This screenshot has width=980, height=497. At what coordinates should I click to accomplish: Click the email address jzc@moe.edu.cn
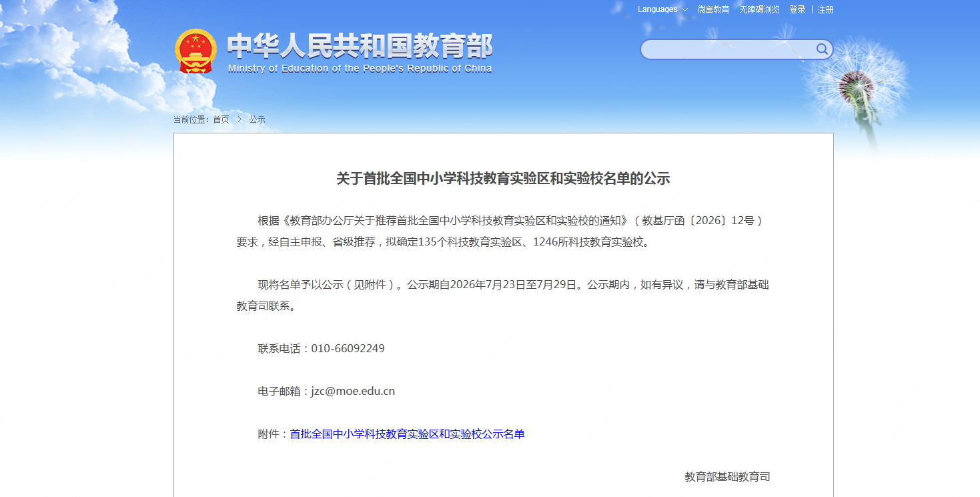pos(353,392)
